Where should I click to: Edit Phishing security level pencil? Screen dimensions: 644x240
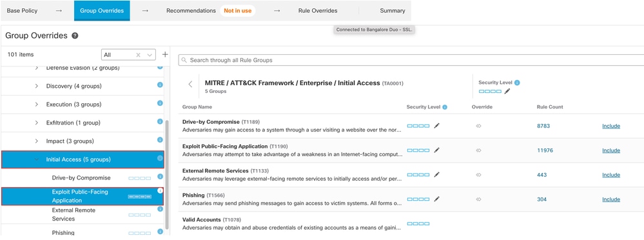pos(436,199)
